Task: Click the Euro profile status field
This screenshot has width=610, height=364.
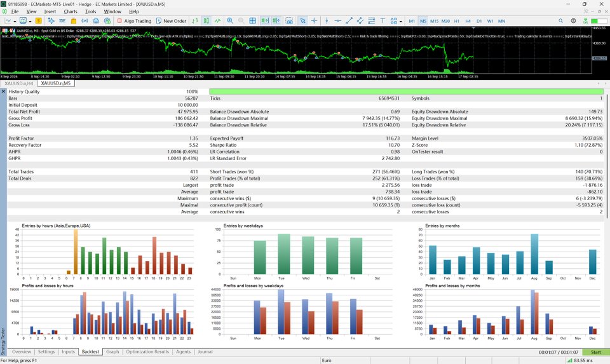Action: click(345, 360)
